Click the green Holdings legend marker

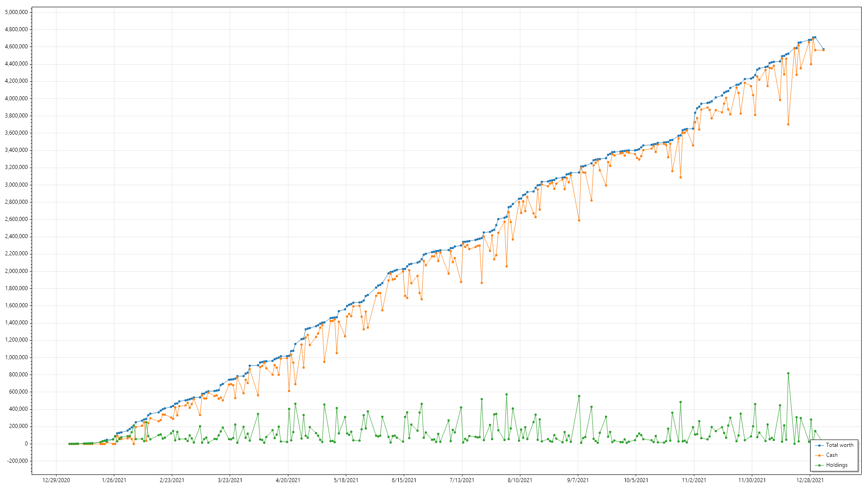tap(820, 465)
